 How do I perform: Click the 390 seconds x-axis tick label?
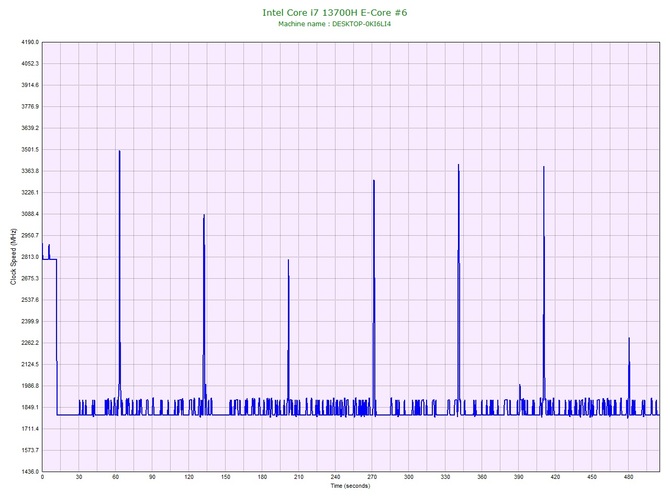(519, 477)
